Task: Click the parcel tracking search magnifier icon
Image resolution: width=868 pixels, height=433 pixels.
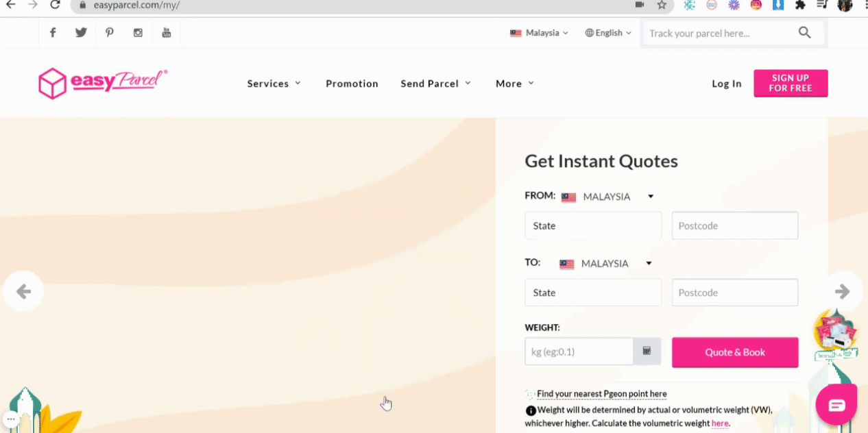Action: pyautogui.click(x=805, y=32)
